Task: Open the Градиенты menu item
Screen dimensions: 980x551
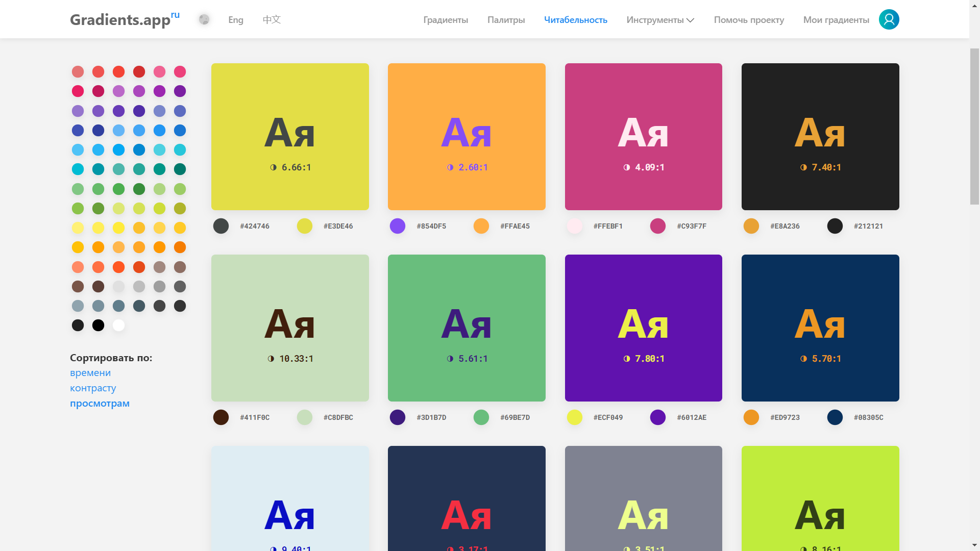Action: 446,20
